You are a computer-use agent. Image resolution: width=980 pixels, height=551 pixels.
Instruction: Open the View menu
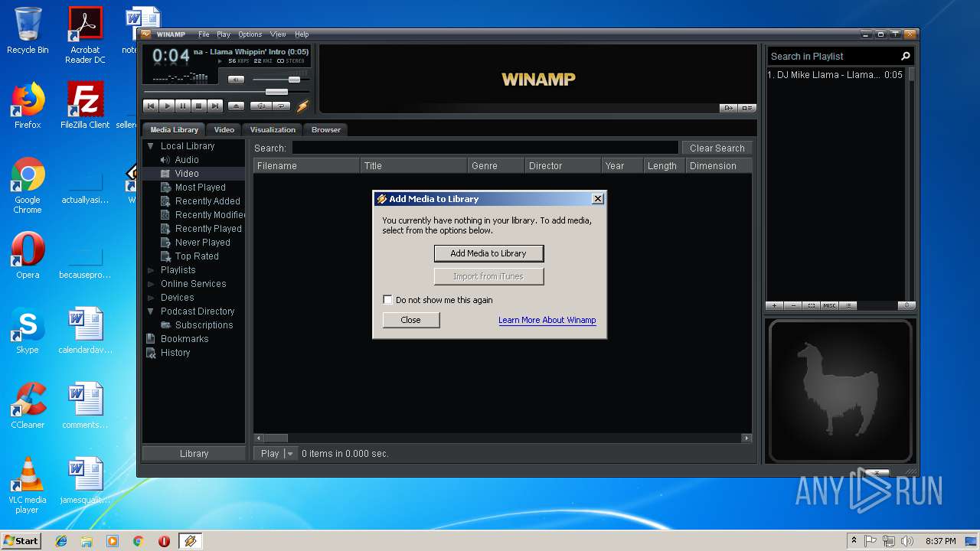tap(278, 34)
